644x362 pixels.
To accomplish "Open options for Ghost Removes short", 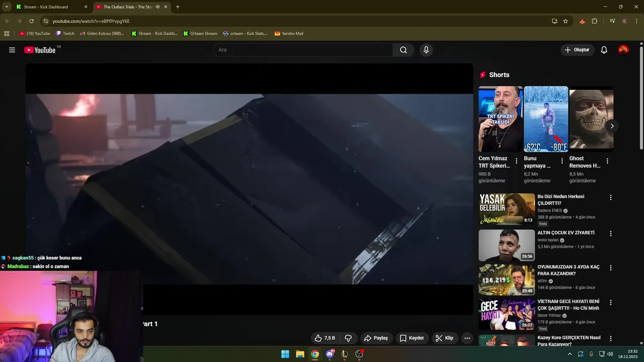I will [x=607, y=161].
